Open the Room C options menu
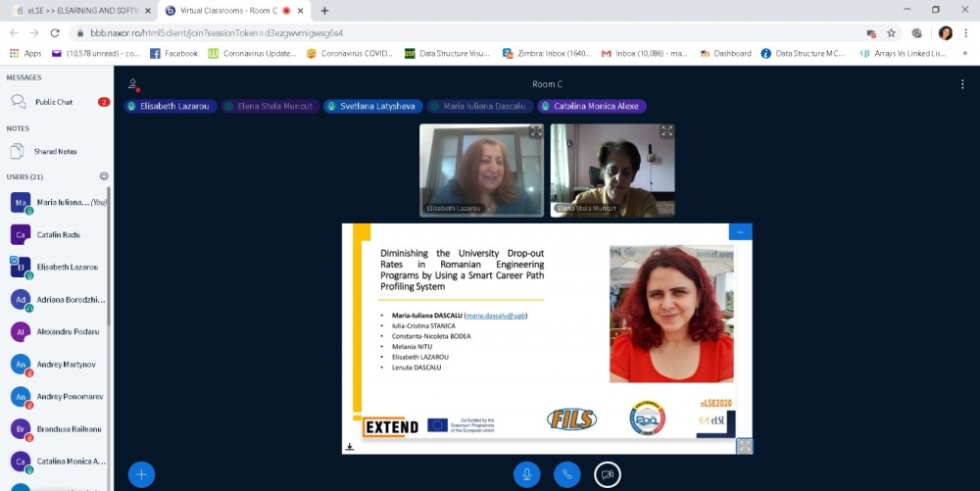Image resolution: width=980 pixels, height=491 pixels. pos(962,84)
